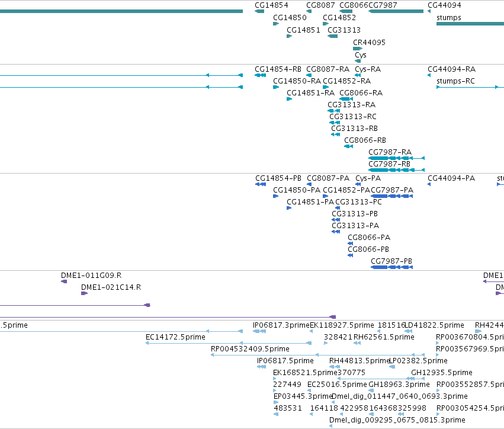Select EST LD41822.5prime
Screen dimensions: 504x429
(435, 325)
